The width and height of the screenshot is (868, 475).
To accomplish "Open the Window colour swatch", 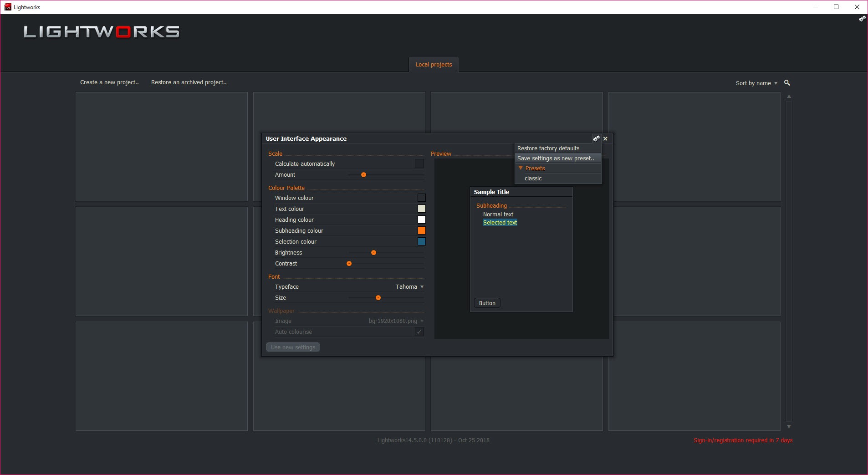I will click(x=422, y=198).
